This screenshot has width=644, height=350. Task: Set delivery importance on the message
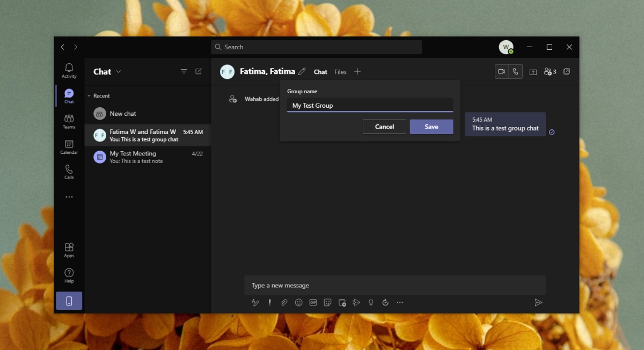point(269,302)
